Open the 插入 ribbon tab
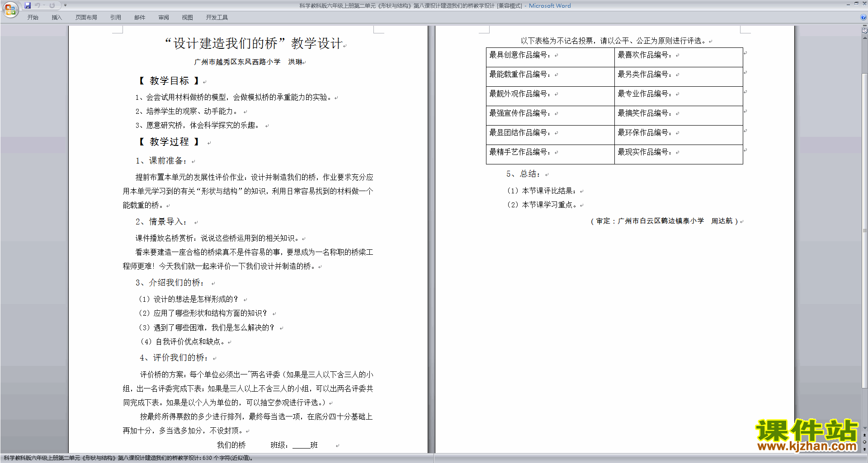This screenshot has height=463, width=868. click(x=57, y=18)
